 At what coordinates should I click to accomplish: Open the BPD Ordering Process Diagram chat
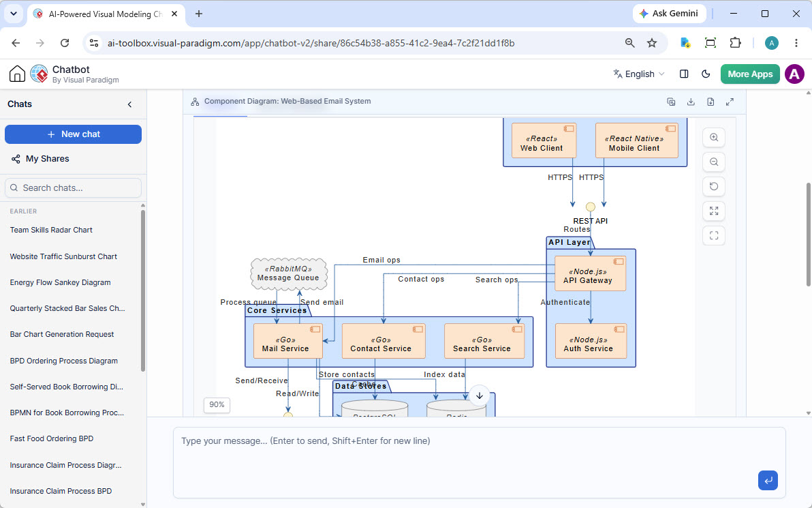click(x=64, y=361)
